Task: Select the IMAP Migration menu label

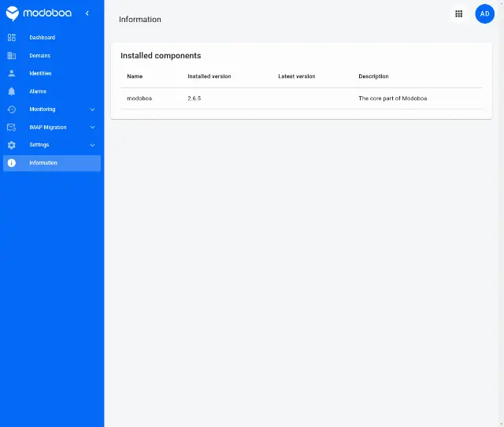Action: [48, 128]
